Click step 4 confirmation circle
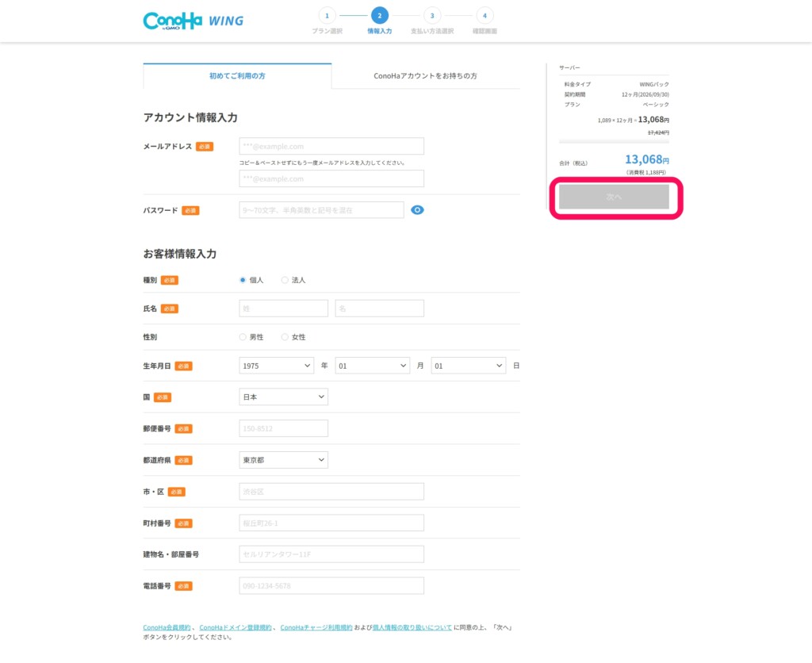Screen dimensions: 812x663 (x=484, y=15)
